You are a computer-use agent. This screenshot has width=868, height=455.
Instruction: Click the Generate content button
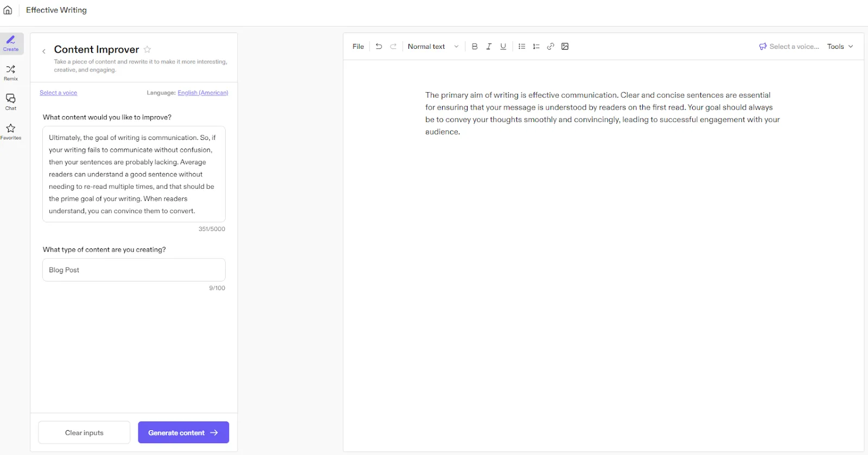(x=183, y=432)
